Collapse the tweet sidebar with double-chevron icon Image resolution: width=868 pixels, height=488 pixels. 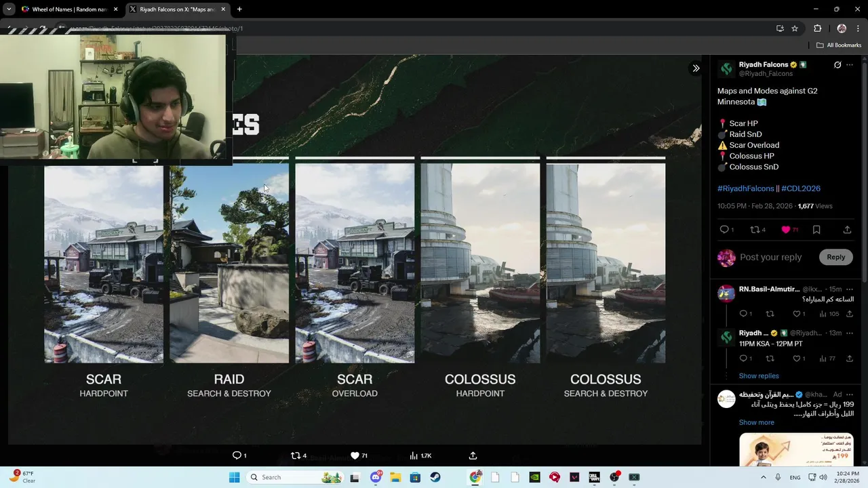[x=696, y=68]
